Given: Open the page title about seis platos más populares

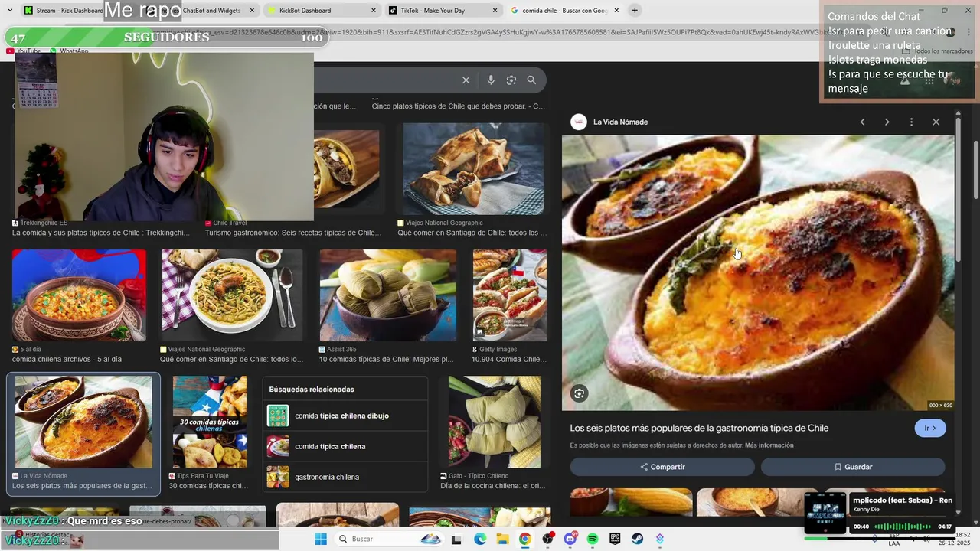Looking at the screenshot, I should (x=699, y=428).
